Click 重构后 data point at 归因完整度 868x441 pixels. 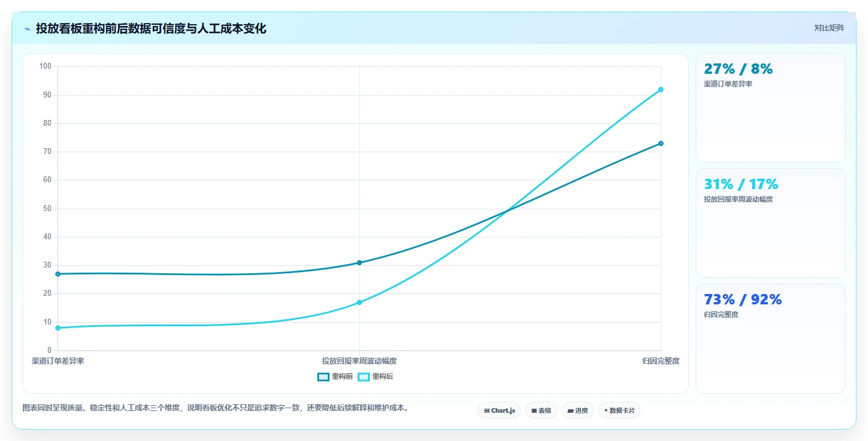pos(661,89)
